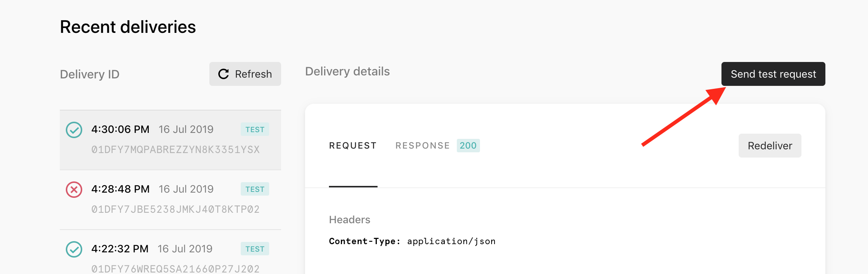Select delivery ID 01DFY7MQPABREZZYN8K3351YSX
The image size is (868, 274).
(x=175, y=150)
